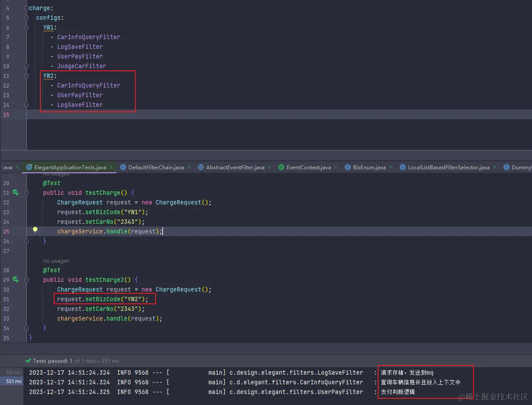Click the YW1: key in the YAML

click(x=50, y=27)
